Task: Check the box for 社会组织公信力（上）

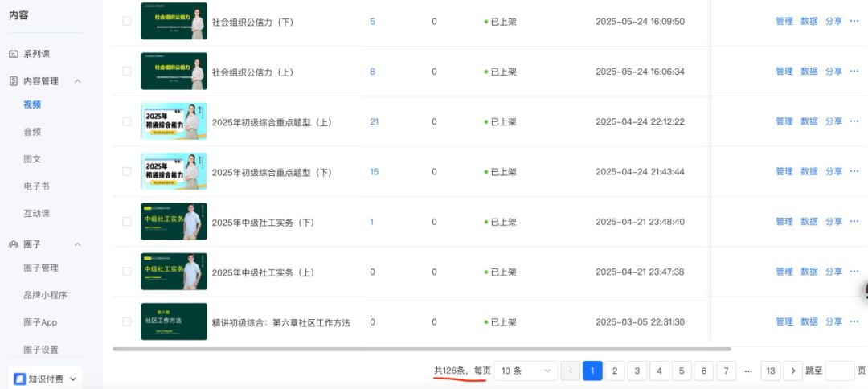Action: (127, 72)
